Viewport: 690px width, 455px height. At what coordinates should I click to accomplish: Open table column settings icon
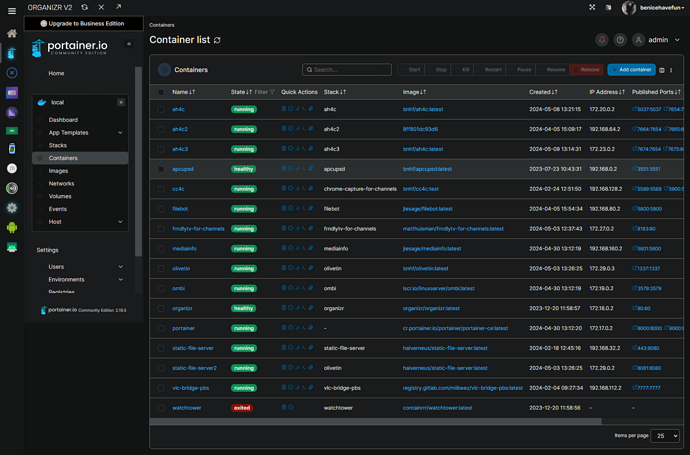click(x=661, y=70)
